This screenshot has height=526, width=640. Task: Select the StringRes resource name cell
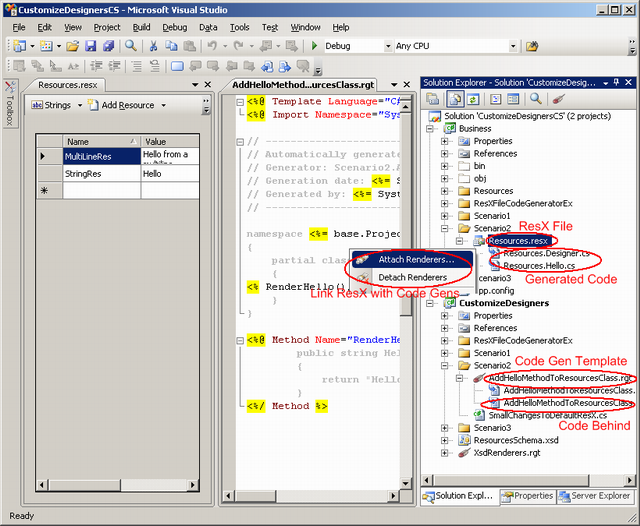[x=101, y=174]
